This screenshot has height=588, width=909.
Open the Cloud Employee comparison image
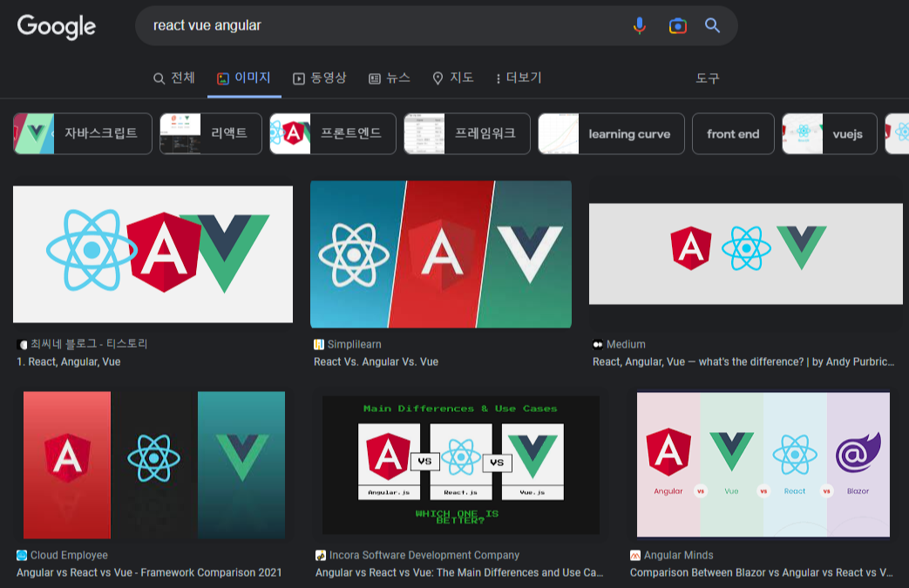pyautogui.click(x=154, y=465)
